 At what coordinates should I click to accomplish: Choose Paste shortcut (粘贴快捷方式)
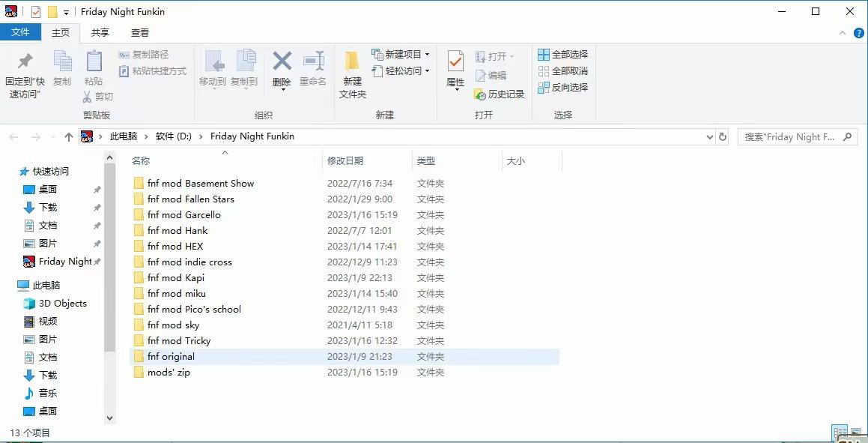(x=153, y=71)
